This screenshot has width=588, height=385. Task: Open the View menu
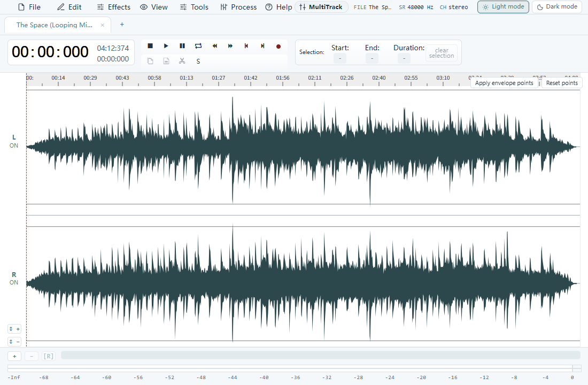(154, 7)
